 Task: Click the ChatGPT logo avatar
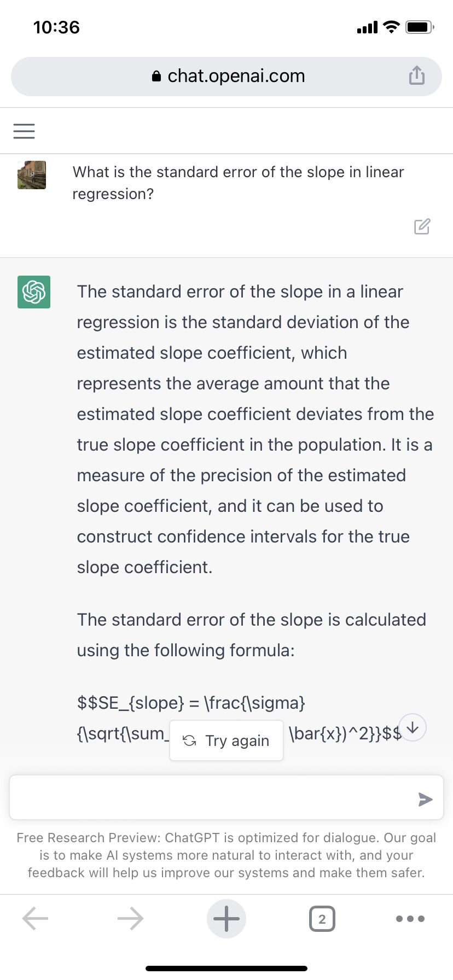(x=34, y=292)
